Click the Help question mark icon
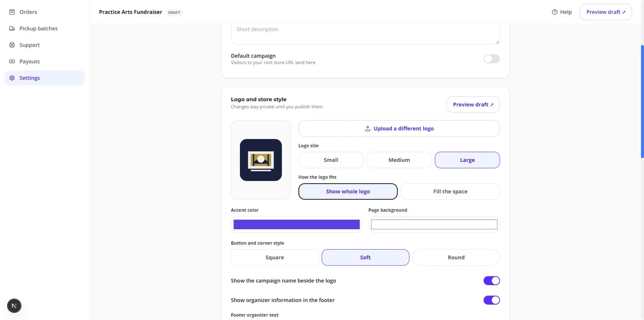Screen dimensions: 644x320 coord(555,12)
